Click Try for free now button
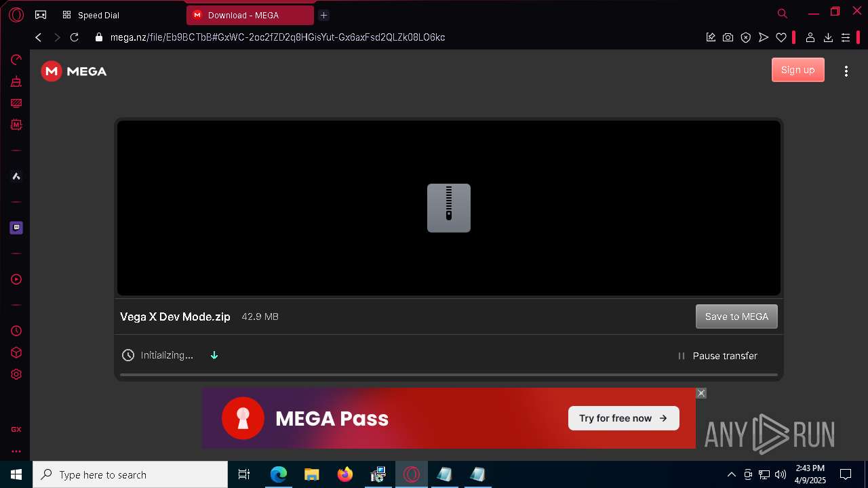Viewport: 868px width, 488px height. click(623, 418)
